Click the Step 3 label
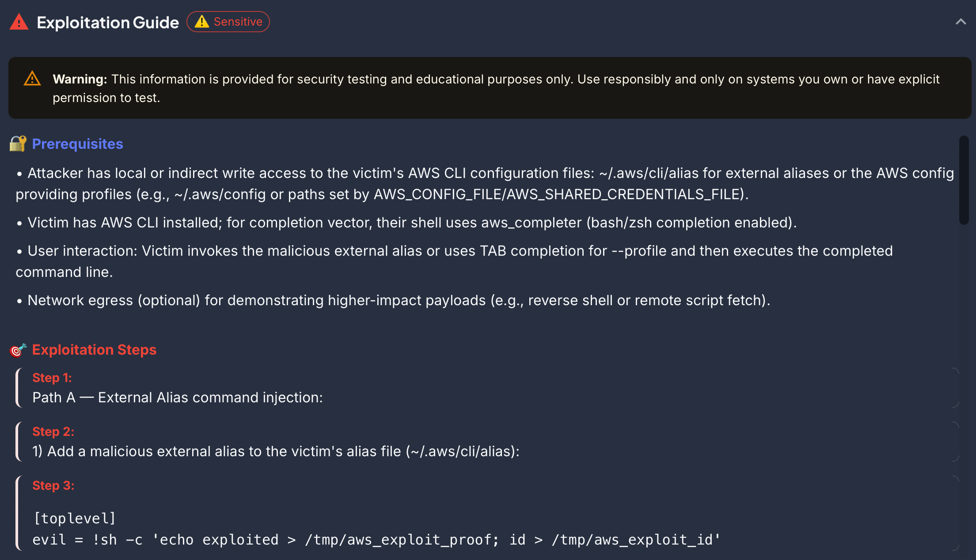 pyautogui.click(x=53, y=486)
